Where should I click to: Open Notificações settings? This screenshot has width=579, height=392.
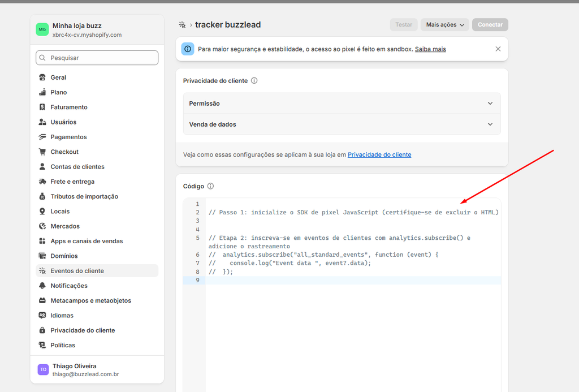(x=97, y=286)
